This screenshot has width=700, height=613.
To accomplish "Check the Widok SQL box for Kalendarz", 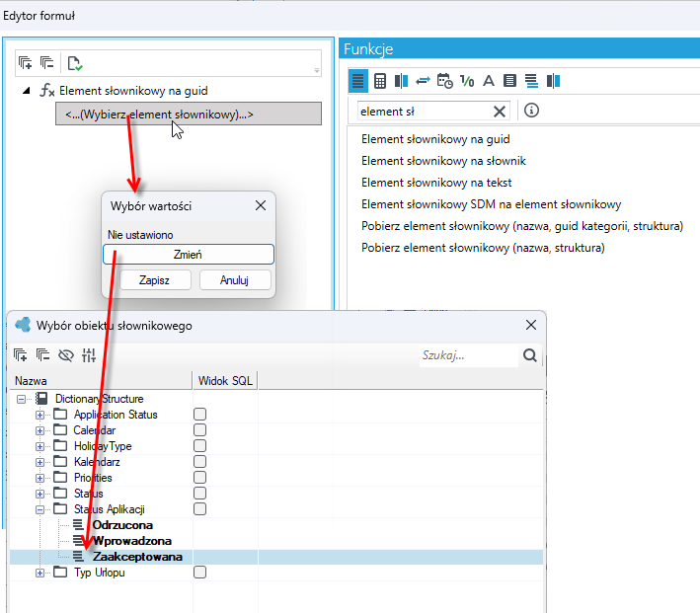I will coord(200,462).
